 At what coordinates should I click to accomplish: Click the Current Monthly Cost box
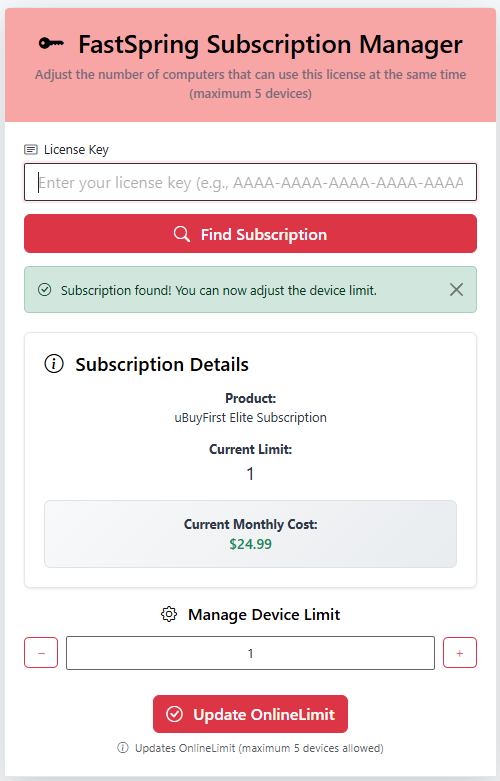coord(250,534)
